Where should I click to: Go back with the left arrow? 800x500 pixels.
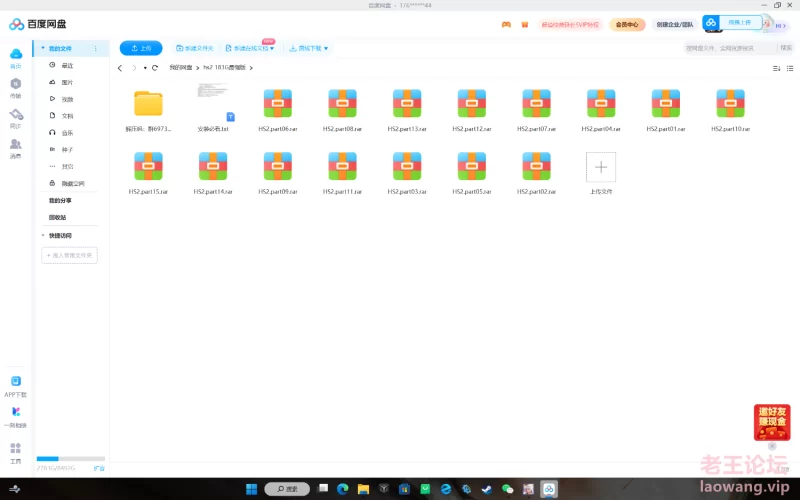(120, 68)
